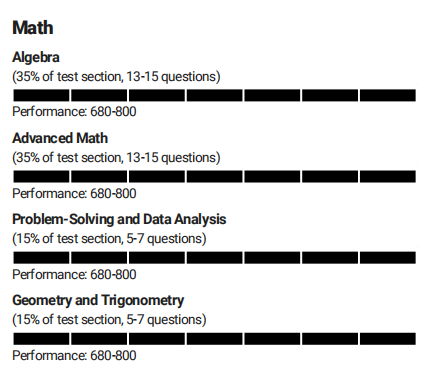Click Advanced Math's 13-15 questions text
Screen dimensions: 425x379
[x=172, y=158]
